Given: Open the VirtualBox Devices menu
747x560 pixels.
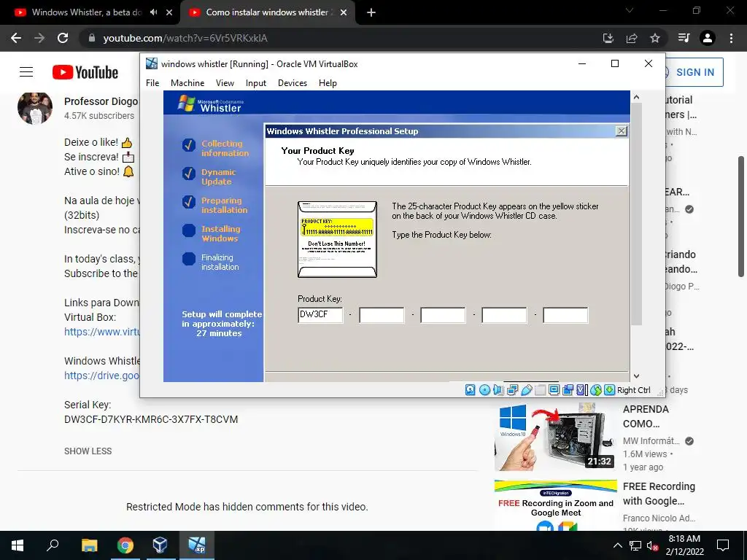Looking at the screenshot, I should tap(293, 83).
